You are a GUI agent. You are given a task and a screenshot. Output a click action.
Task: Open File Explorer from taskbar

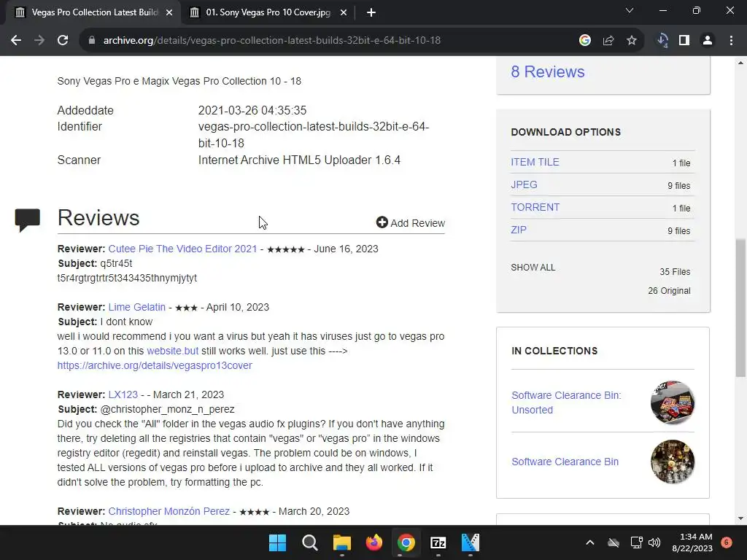click(x=341, y=542)
